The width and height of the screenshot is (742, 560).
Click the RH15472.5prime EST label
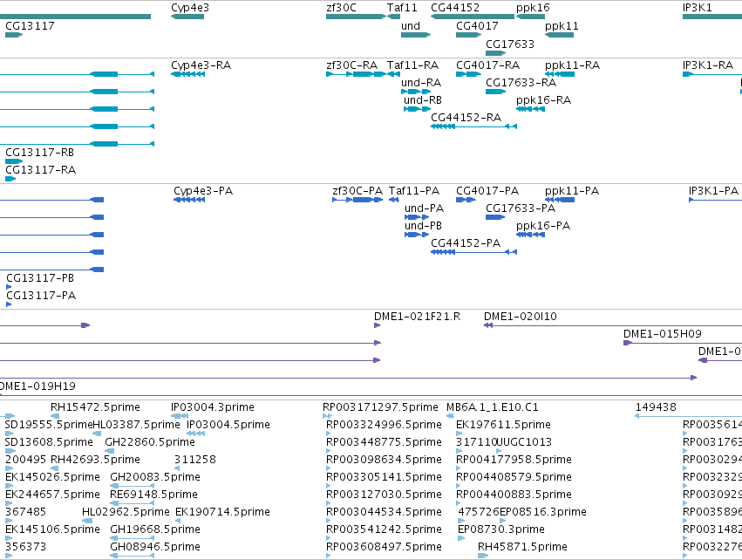95,406
